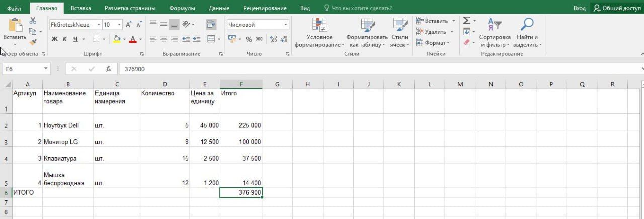Screen dimensions: 644x219
Task: Toggle bottom vertical alignment
Action: (174, 24)
